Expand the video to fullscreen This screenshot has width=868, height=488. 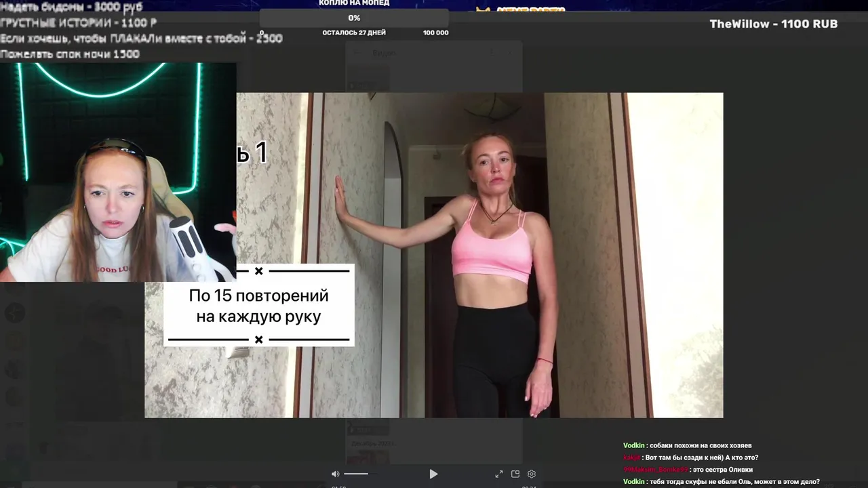click(499, 474)
